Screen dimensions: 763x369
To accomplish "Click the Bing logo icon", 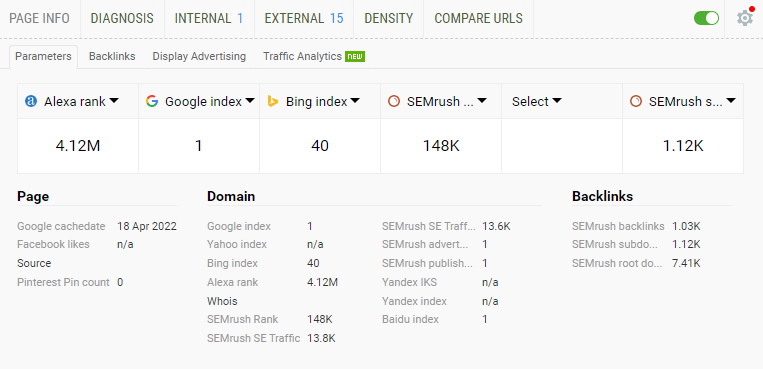I will 273,101.
